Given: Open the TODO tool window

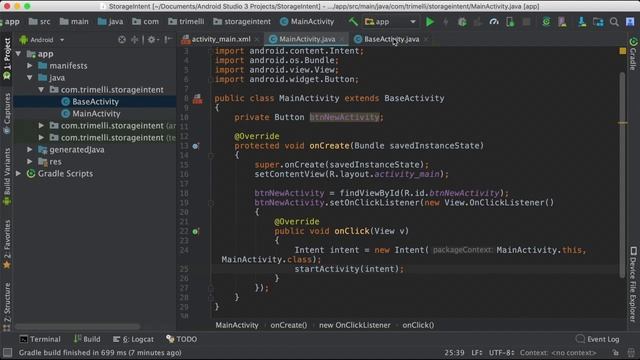Looking at the screenshot, I should click(x=182, y=339).
